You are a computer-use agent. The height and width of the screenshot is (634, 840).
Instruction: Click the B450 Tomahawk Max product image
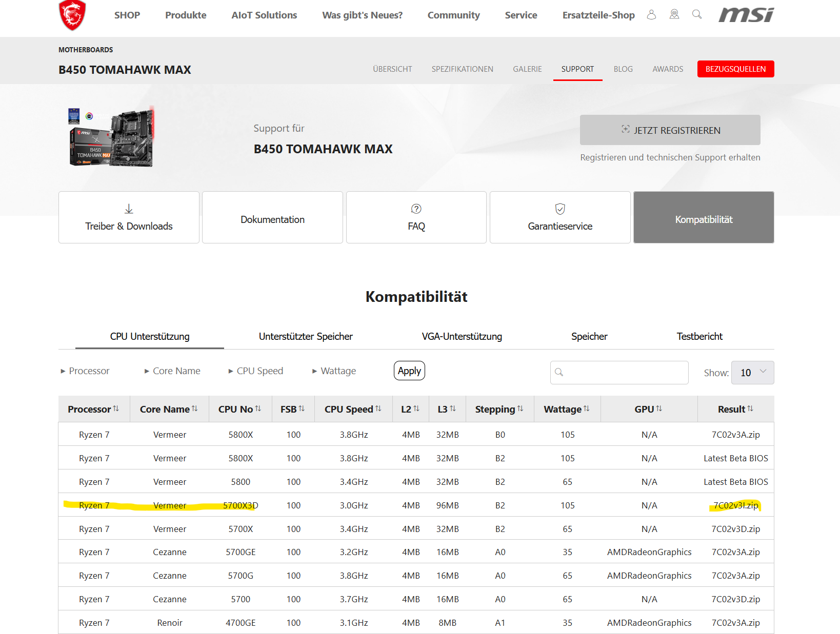(111, 137)
